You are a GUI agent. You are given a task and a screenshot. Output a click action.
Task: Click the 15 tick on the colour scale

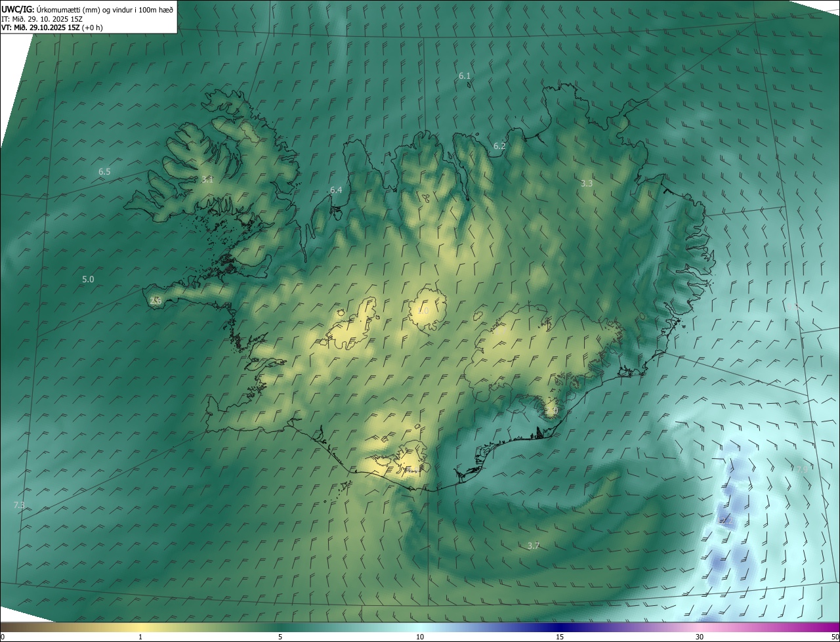tap(560, 637)
